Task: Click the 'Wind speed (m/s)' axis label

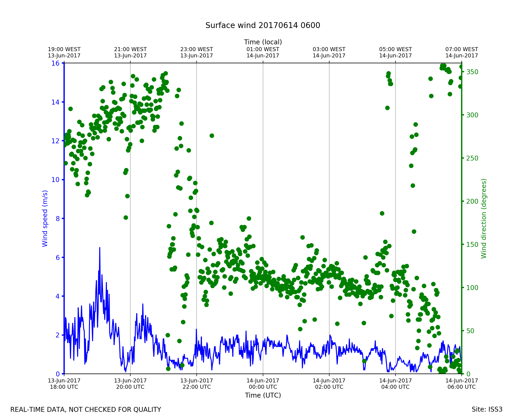Action: point(45,218)
